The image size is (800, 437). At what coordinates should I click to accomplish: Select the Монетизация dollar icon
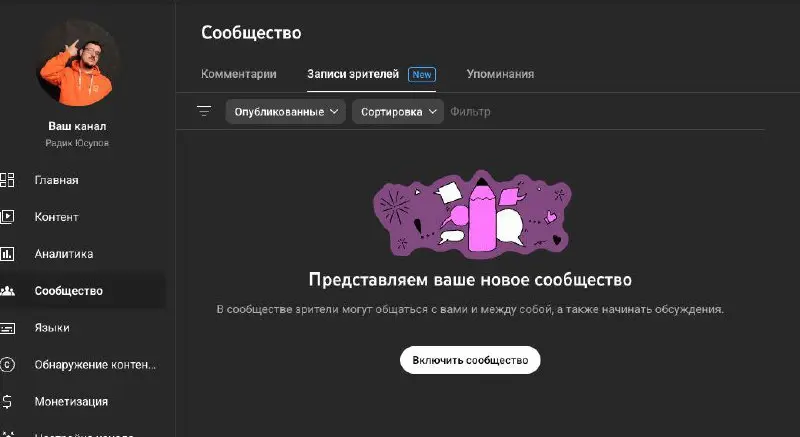click(7, 401)
